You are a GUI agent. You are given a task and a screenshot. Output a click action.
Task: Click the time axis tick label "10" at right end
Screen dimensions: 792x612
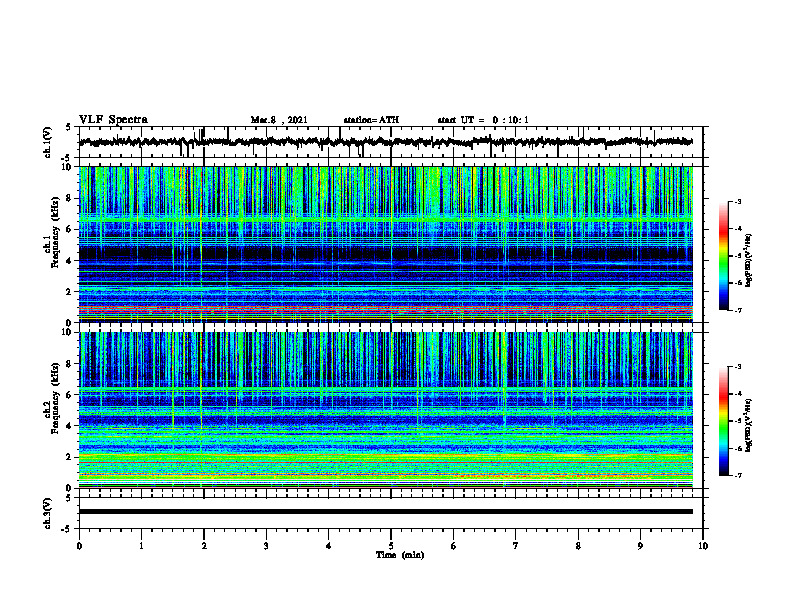coord(703,546)
